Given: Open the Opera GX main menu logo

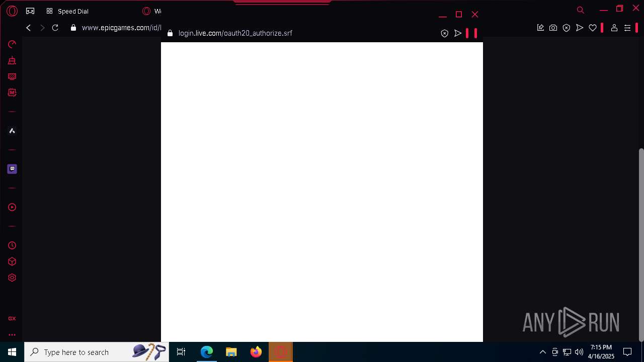Looking at the screenshot, I should (12, 11).
